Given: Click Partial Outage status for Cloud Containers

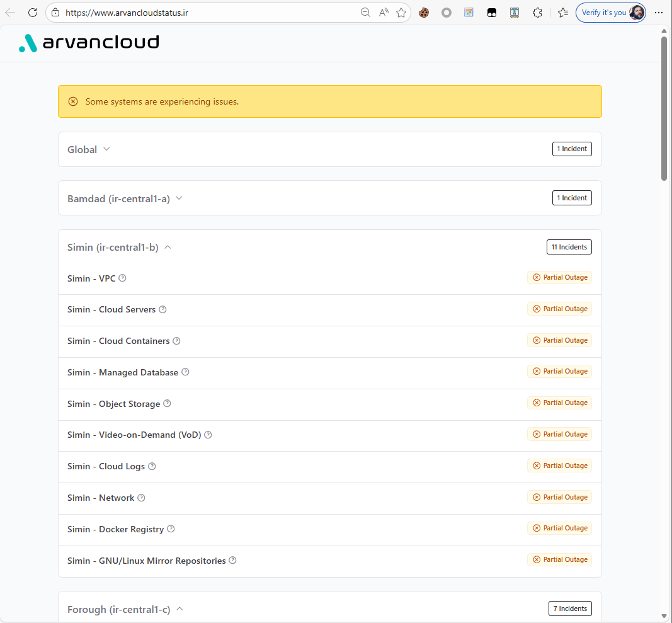Looking at the screenshot, I should [x=560, y=340].
